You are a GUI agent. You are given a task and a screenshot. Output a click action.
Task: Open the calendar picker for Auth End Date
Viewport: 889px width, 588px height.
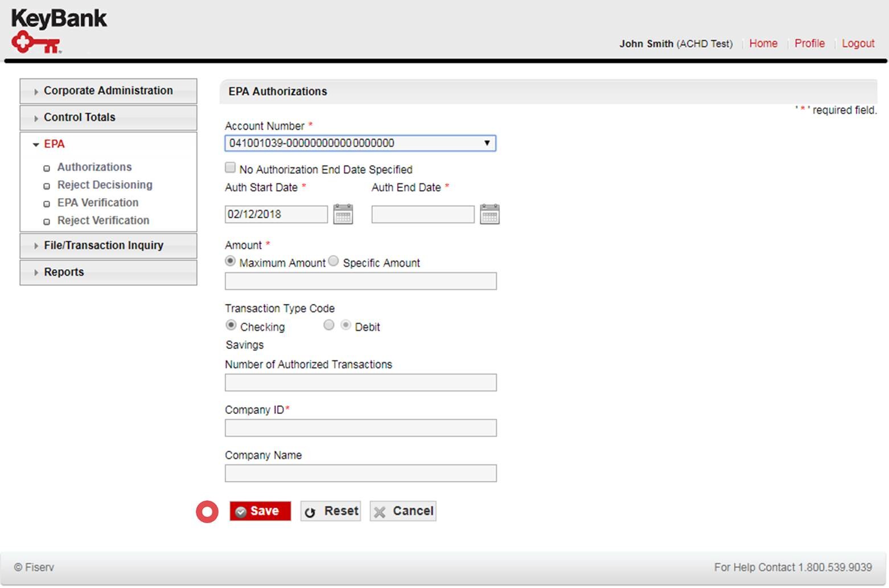(490, 213)
